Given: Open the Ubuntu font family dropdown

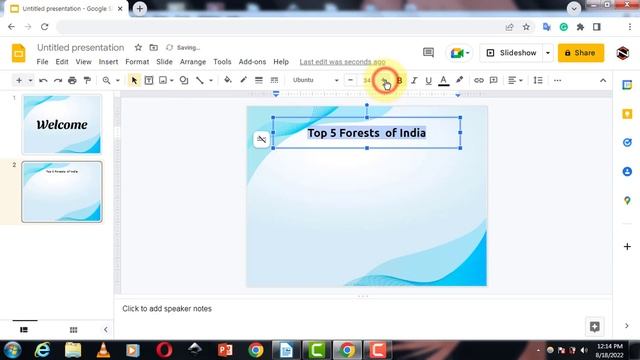Looking at the screenshot, I should point(315,80).
